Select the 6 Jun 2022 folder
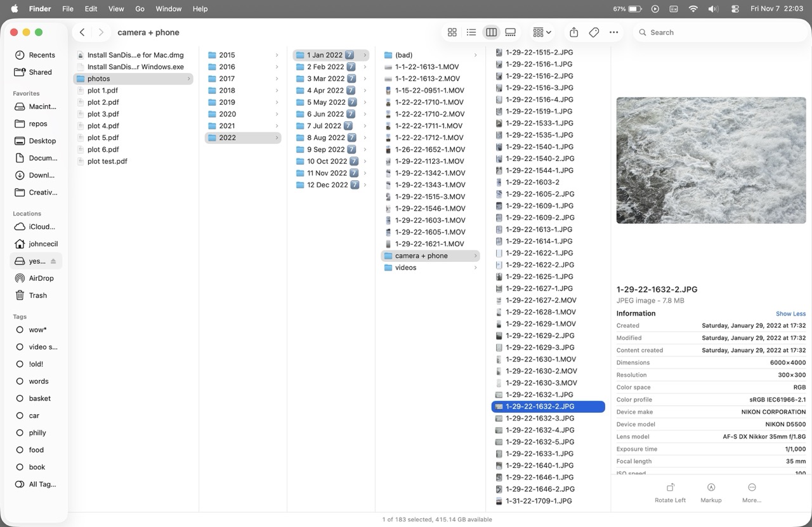This screenshot has height=527, width=812. (331, 114)
